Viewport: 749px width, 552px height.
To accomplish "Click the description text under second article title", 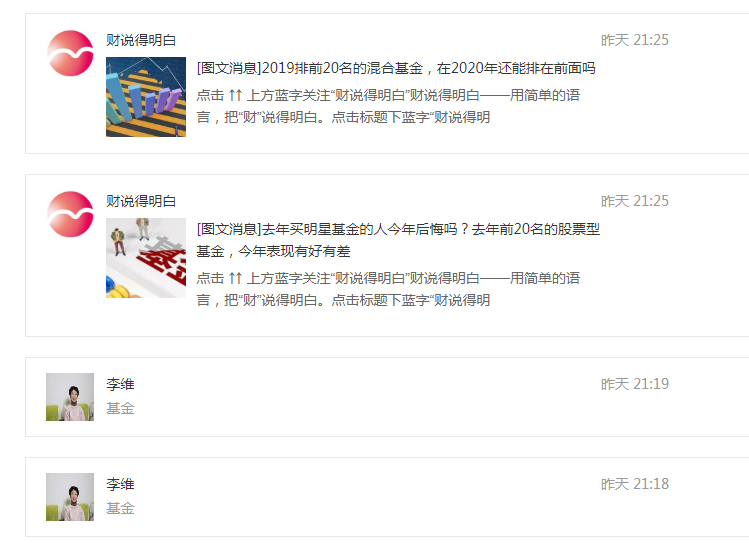I will 388,289.
